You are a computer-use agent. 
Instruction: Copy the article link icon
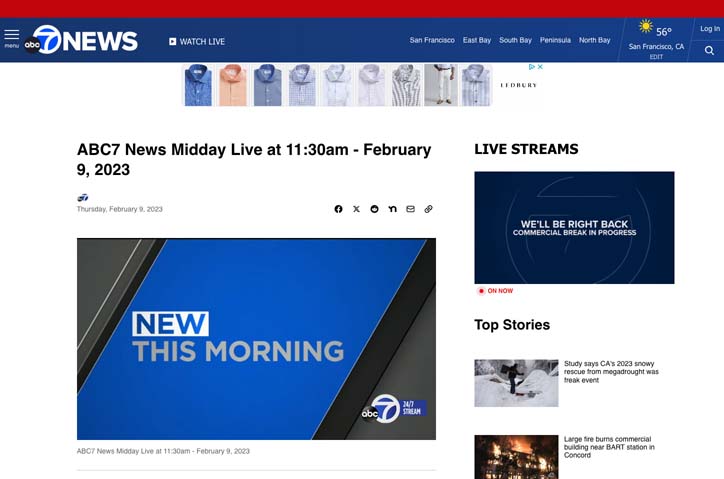click(428, 209)
